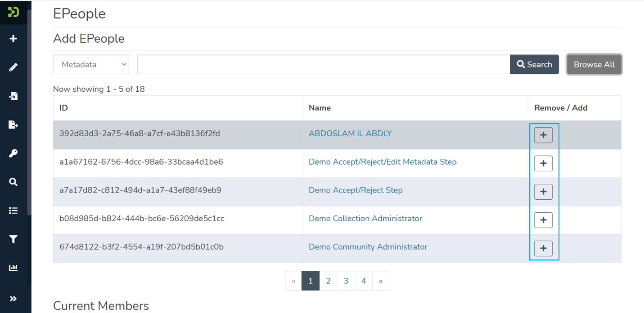This screenshot has height=313, width=644.
Task: Add ABDOSLAM IL ABDLY as a member
Action: [543, 135]
